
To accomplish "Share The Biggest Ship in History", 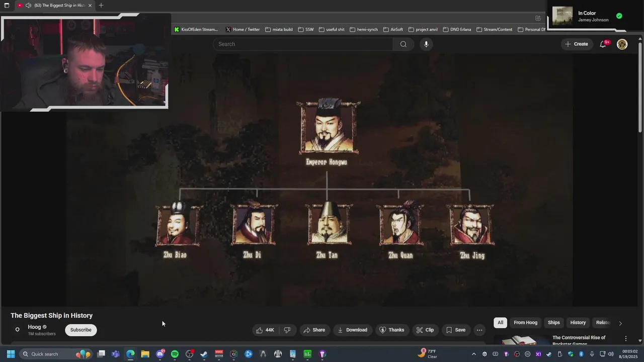I will click(314, 330).
